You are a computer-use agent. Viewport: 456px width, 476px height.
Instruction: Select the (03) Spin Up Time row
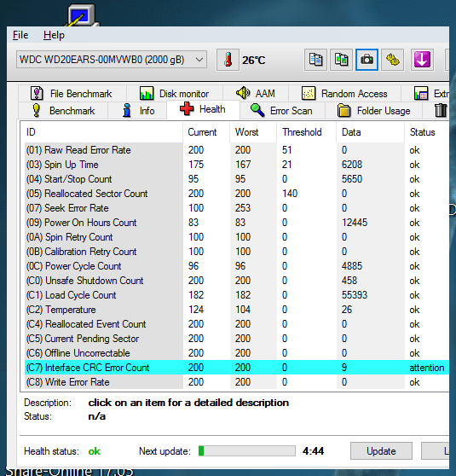[x=237, y=165]
